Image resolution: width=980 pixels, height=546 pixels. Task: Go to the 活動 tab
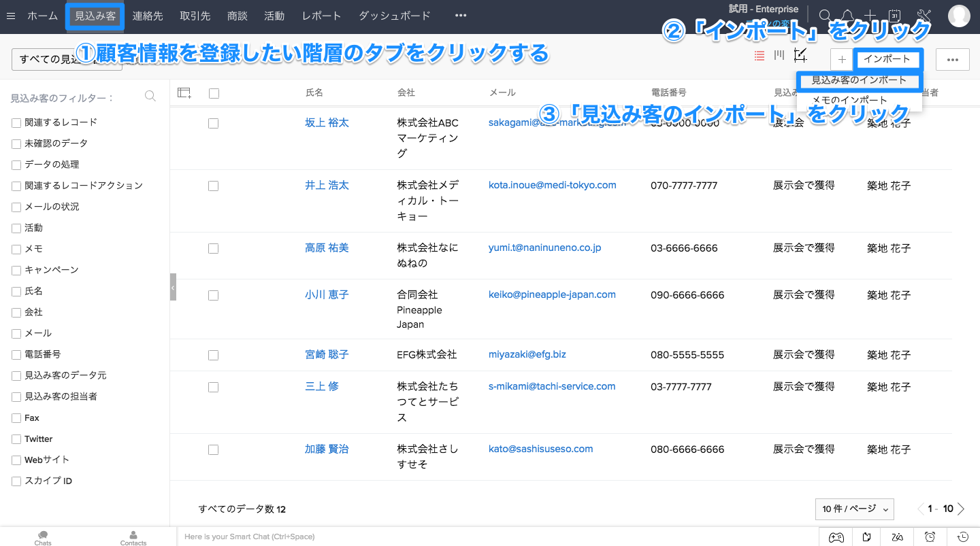click(x=274, y=16)
